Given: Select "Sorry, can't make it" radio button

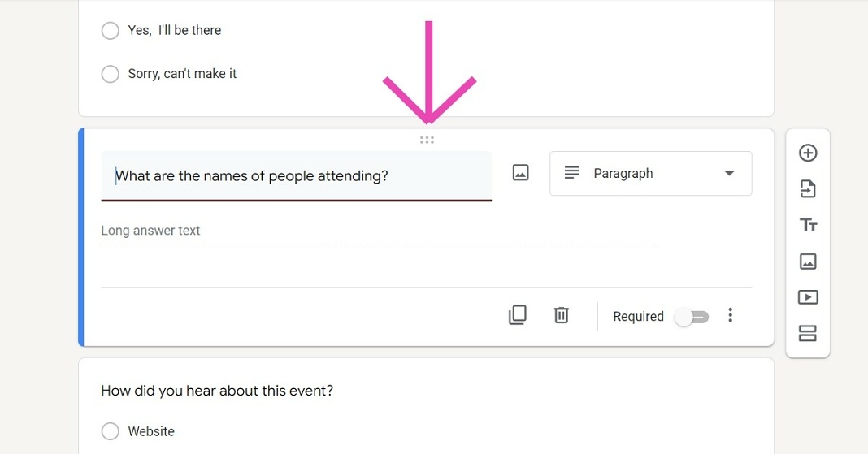Looking at the screenshot, I should (111, 74).
